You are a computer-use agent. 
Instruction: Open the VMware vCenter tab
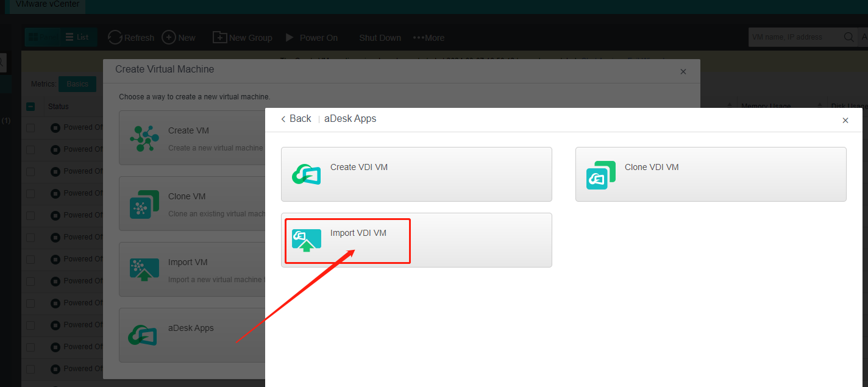click(x=48, y=4)
